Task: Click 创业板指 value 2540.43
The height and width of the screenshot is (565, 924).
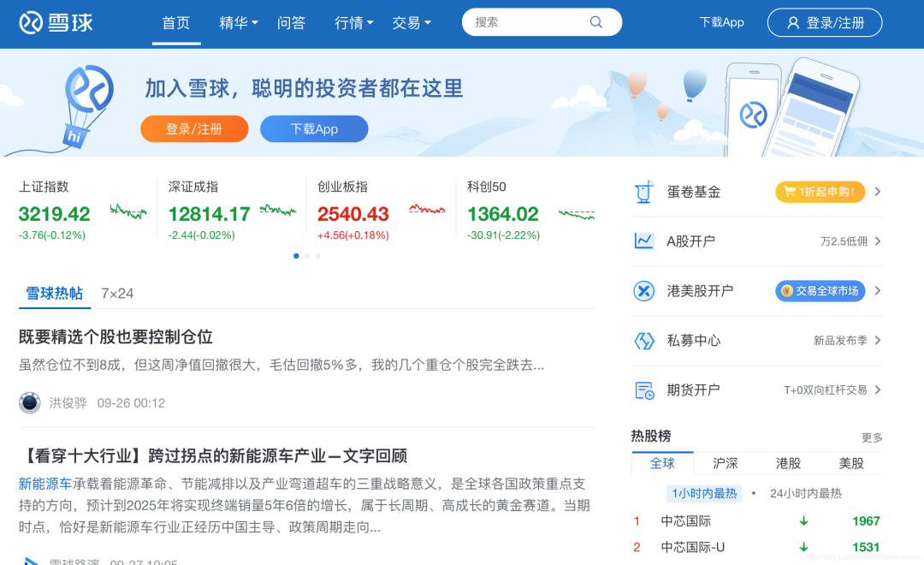Action: point(353,214)
